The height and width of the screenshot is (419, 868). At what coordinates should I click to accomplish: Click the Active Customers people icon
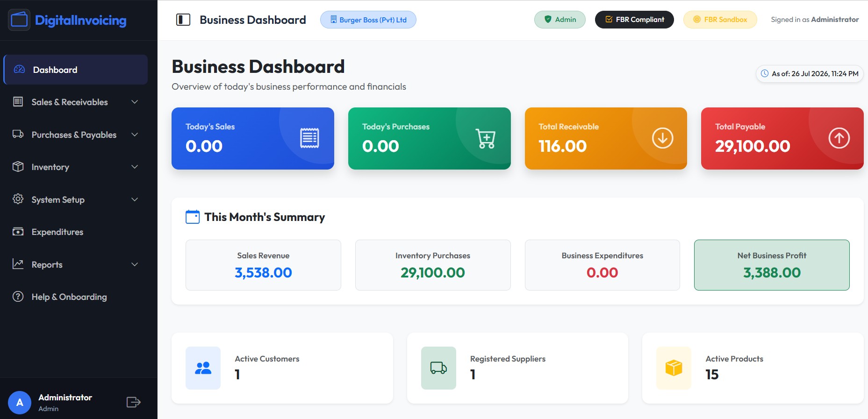point(203,368)
